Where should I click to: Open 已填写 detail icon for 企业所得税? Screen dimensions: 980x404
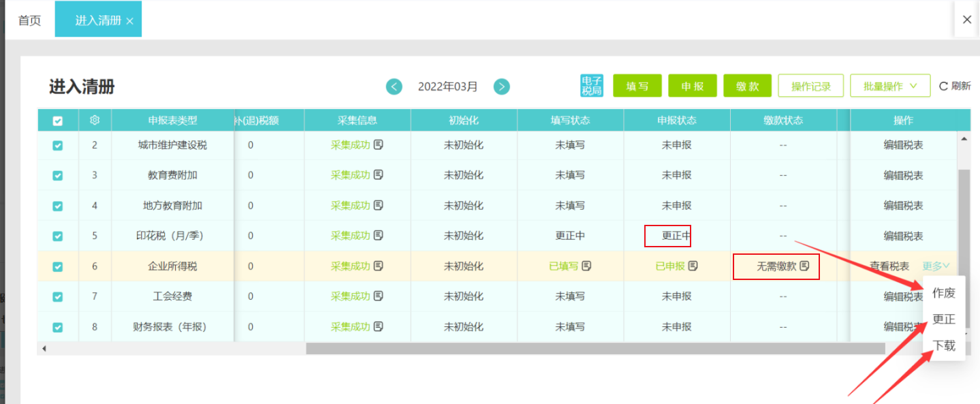tap(586, 266)
